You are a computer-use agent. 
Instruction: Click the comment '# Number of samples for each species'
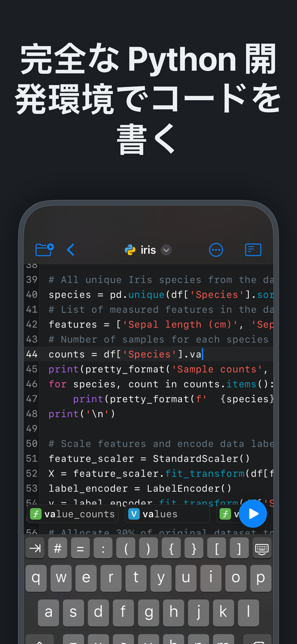click(x=158, y=340)
